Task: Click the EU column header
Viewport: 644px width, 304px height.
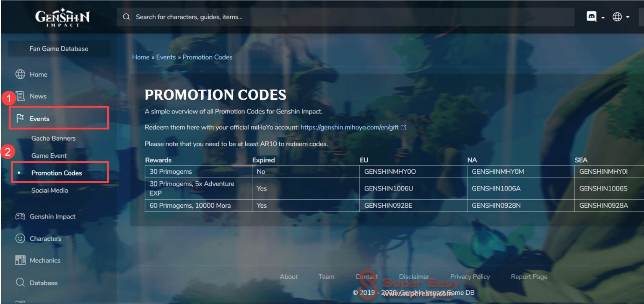Action: point(364,160)
